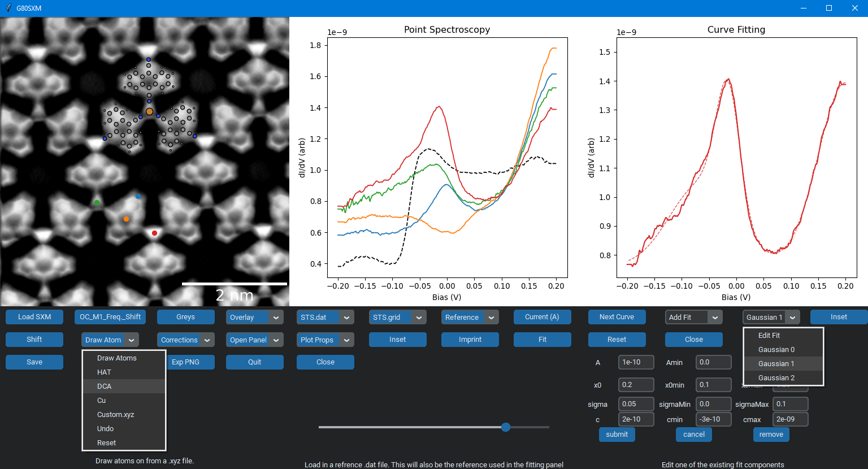
Task: Click the Inset button in the STS panel
Action: pos(398,340)
